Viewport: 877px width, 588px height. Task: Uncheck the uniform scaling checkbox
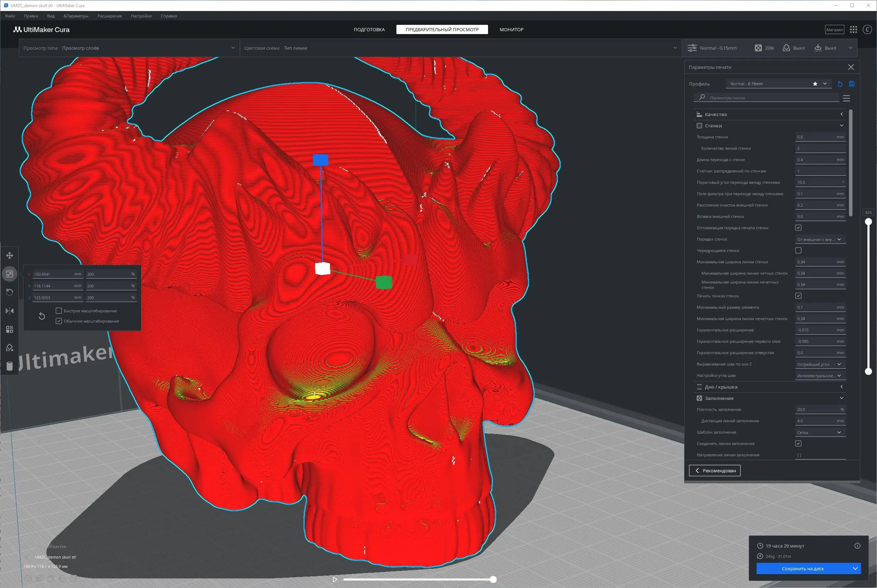tap(59, 321)
